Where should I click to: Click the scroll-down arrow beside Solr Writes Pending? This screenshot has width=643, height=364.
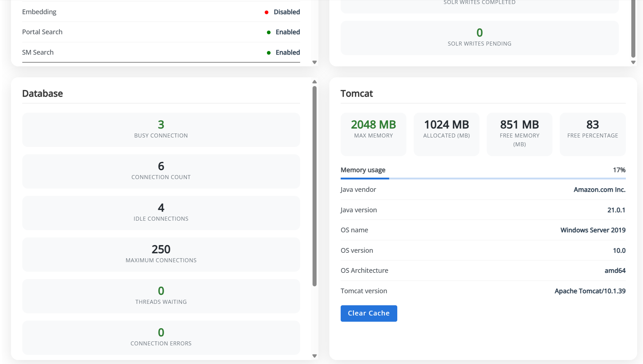633,62
